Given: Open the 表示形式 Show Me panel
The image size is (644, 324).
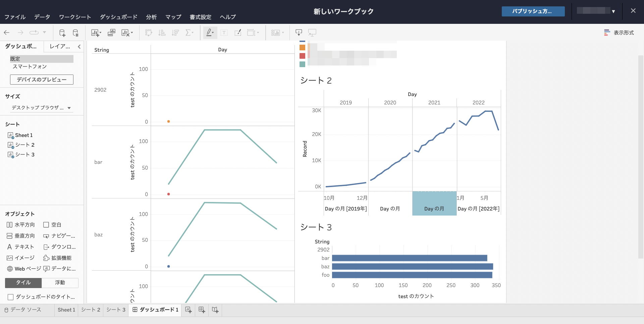Looking at the screenshot, I should point(619,33).
